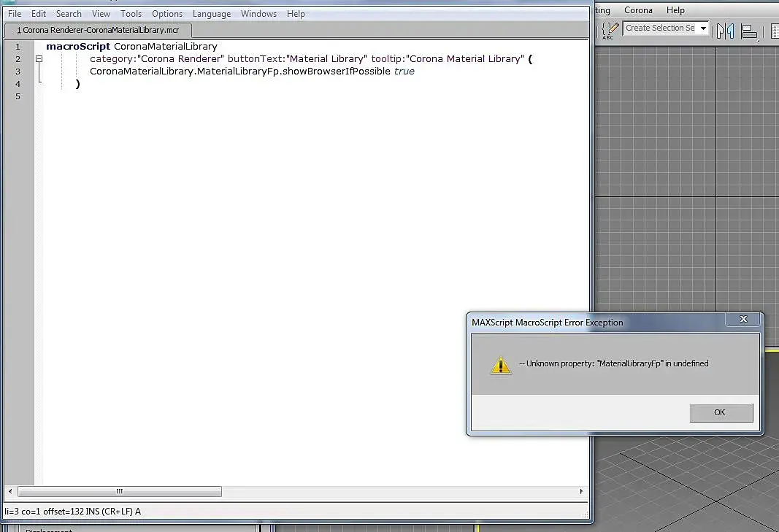
Task: Open the Search menu
Action: click(x=69, y=14)
